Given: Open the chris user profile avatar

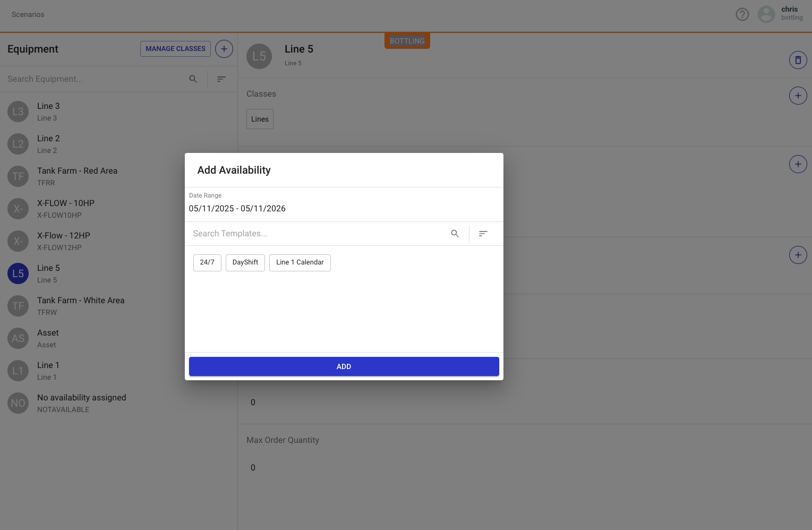Looking at the screenshot, I should [766, 14].
